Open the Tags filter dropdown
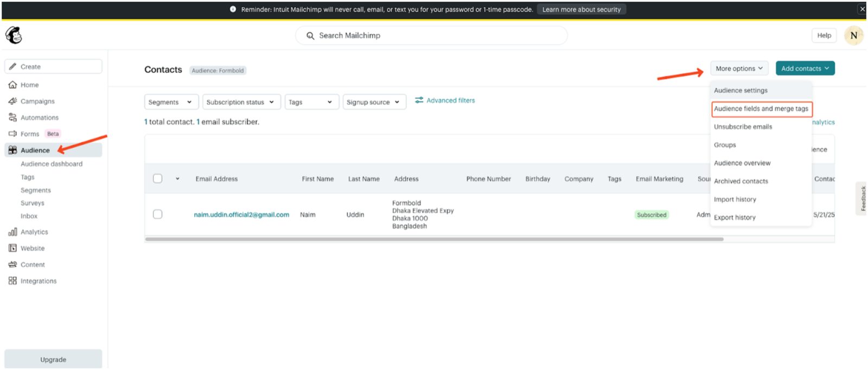The width and height of the screenshot is (868, 370). pyautogui.click(x=311, y=102)
